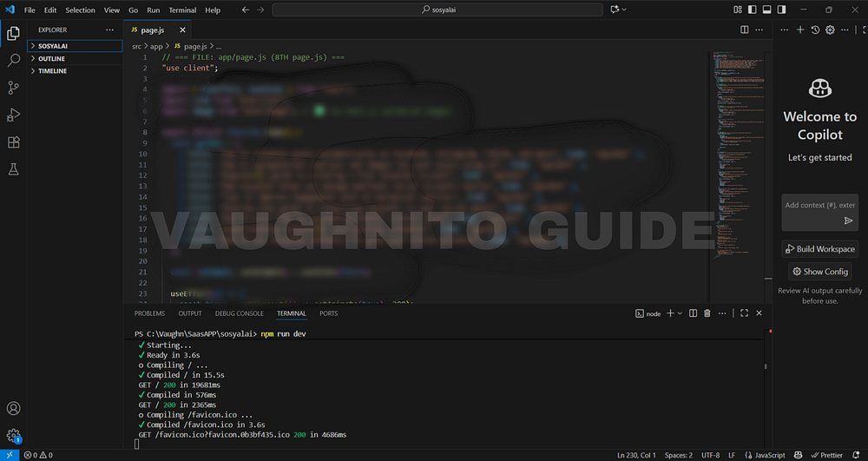Click the Copilot chat icon in title bar

click(615, 10)
